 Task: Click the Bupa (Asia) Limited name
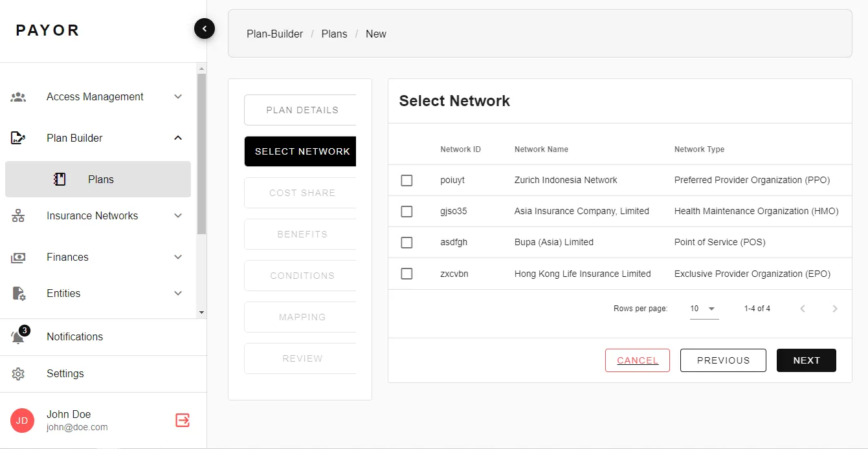(x=554, y=243)
